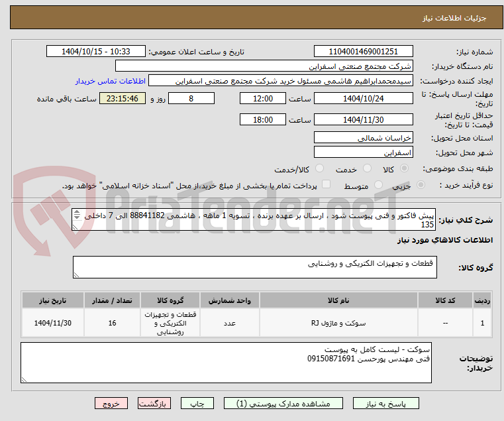Click the delivery province field خراسان شمالی

click(363, 138)
